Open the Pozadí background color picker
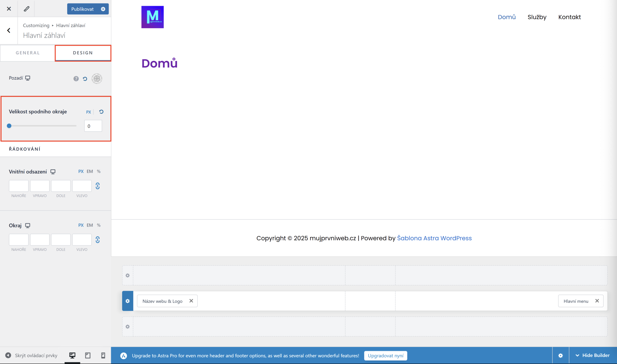This screenshot has width=617, height=364. (97, 79)
